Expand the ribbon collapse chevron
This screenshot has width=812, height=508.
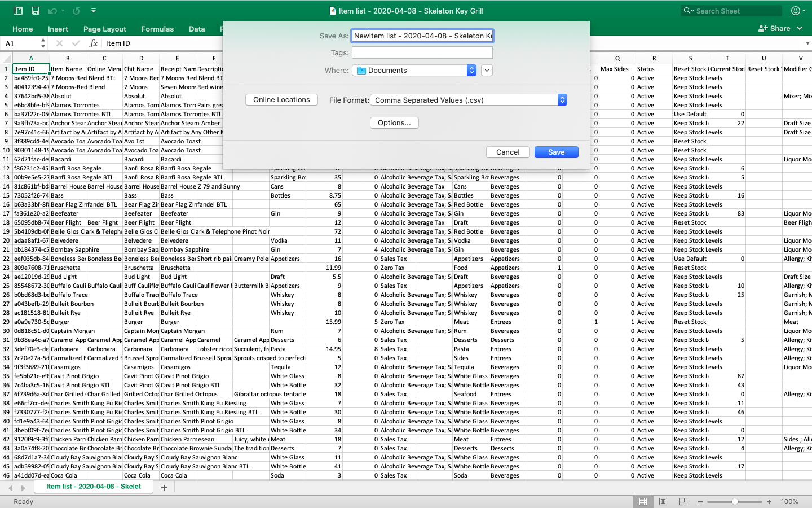point(800,28)
